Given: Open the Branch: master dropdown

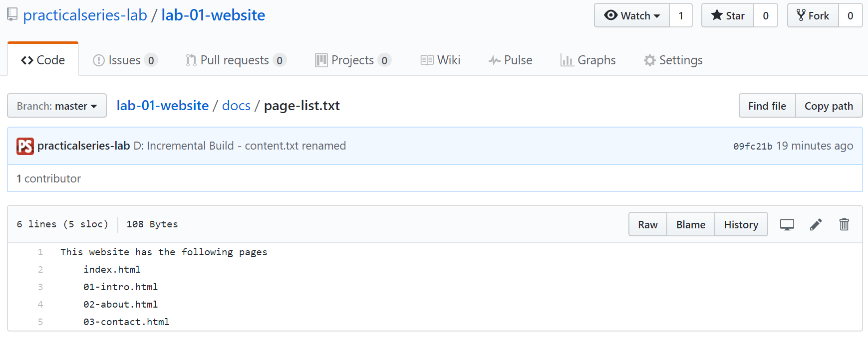Looking at the screenshot, I should click(x=57, y=106).
